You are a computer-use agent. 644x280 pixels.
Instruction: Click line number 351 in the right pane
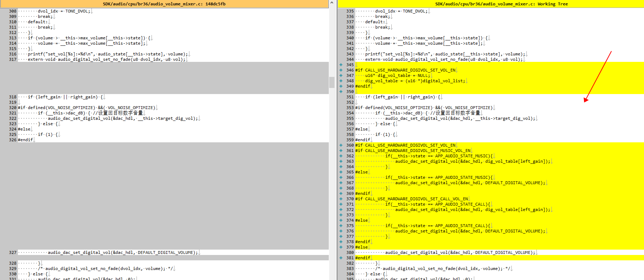[x=350, y=97]
